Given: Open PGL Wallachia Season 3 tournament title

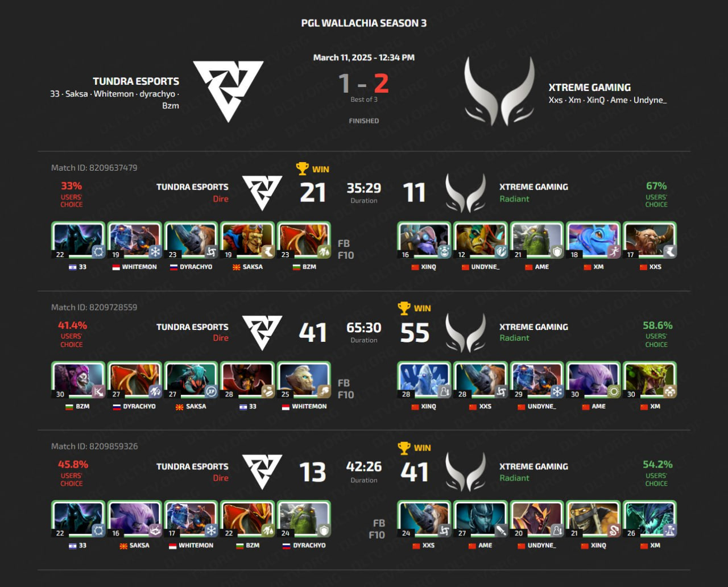Looking at the screenshot, I should pos(364,23).
